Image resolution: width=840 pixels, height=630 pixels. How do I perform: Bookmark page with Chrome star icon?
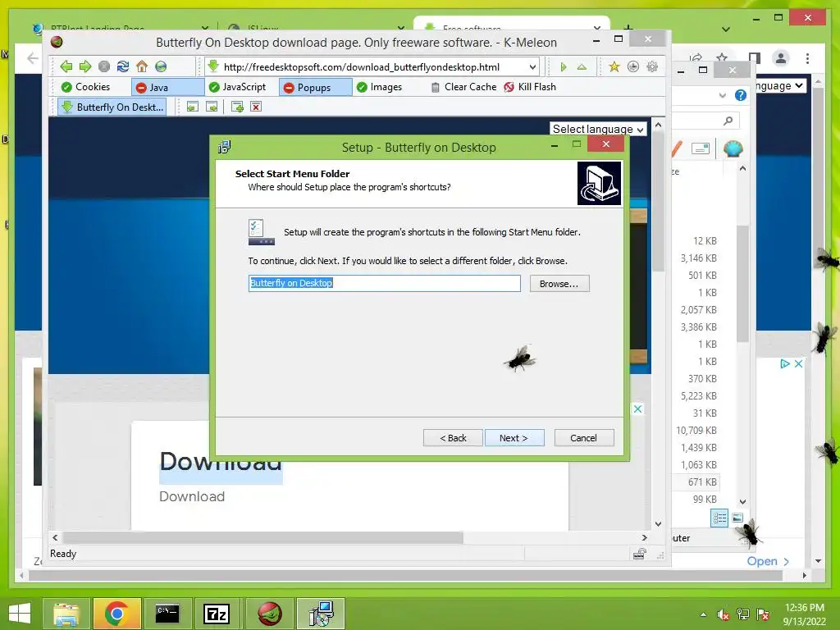point(722,57)
